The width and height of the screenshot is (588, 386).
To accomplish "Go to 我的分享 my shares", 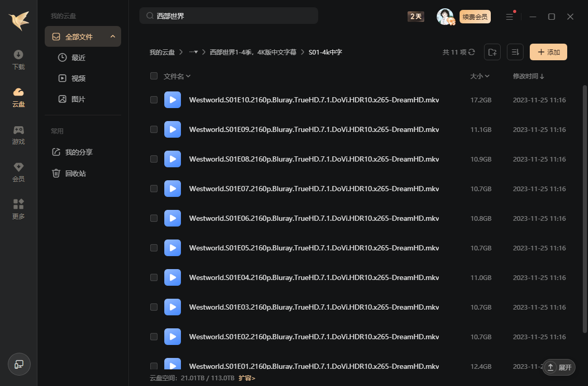I will pyautogui.click(x=79, y=152).
